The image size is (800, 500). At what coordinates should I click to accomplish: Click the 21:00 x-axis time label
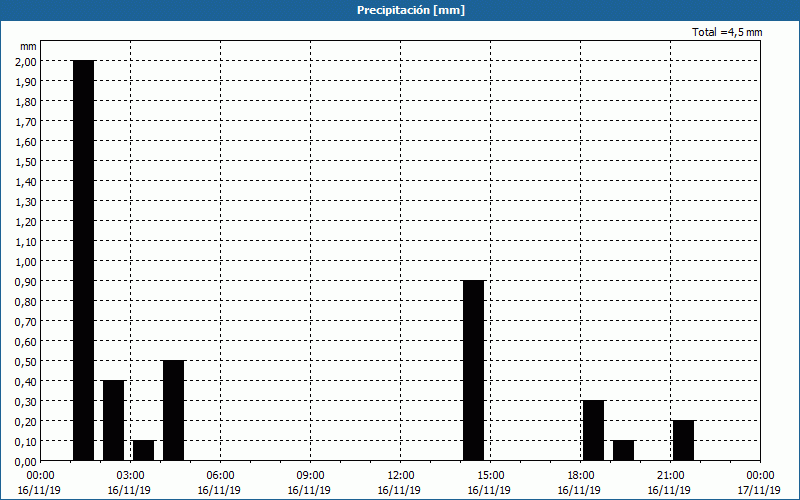[x=670, y=476]
